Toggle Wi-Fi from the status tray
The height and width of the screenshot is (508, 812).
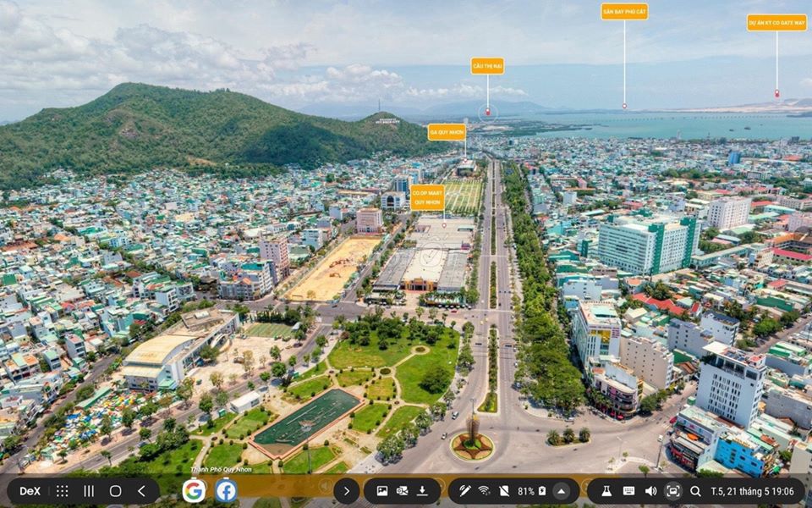point(484,491)
